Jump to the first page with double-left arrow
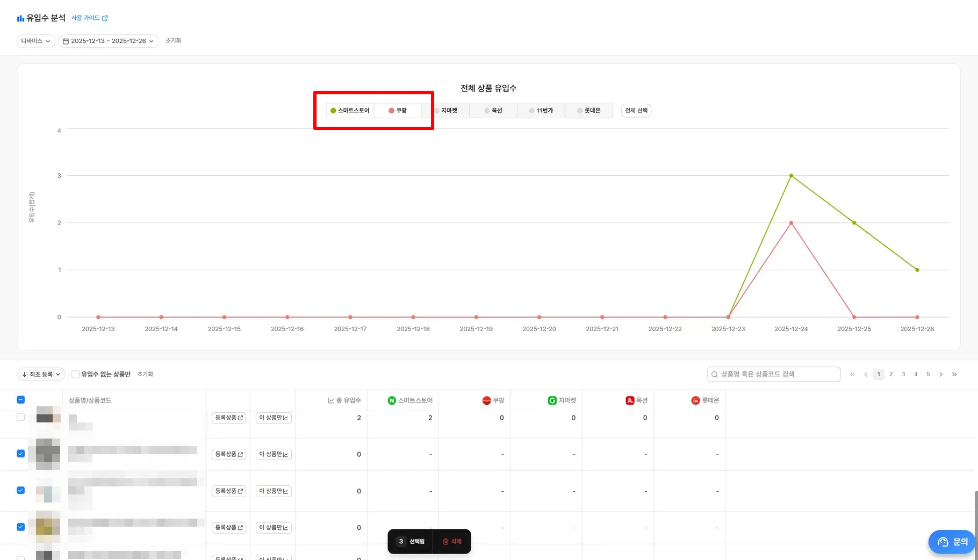This screenshot has height=560, width=978. [852, 375]
